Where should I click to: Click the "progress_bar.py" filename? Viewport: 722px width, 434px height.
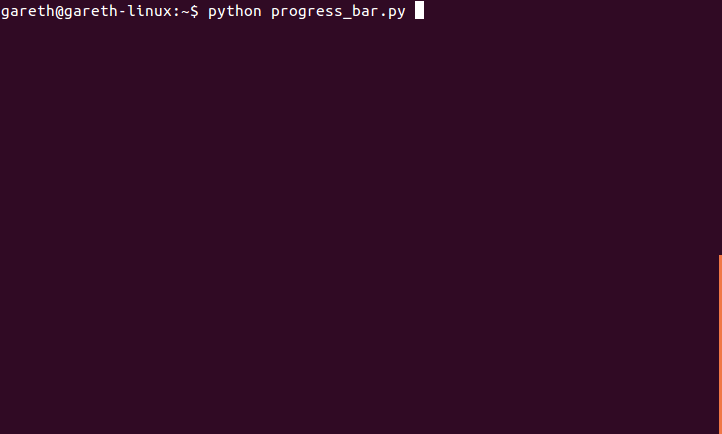click(x=338, y=12)
